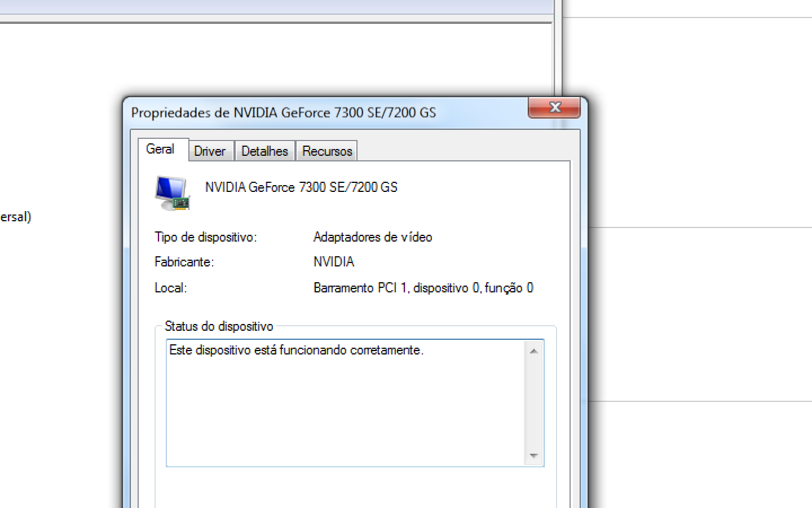Open the Recursos tab

tap(327, 151)
